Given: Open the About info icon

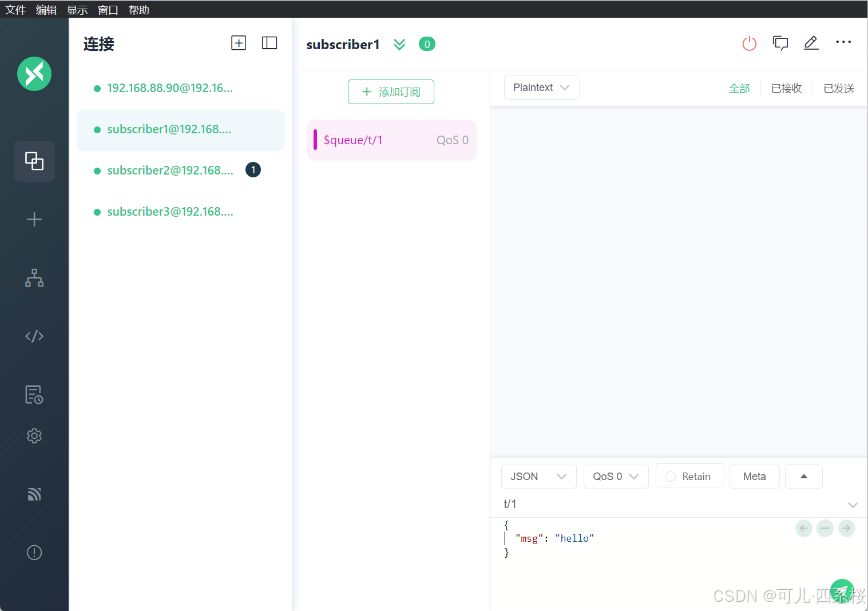Looking at the screenshot, I should click(x=34, y=553).
